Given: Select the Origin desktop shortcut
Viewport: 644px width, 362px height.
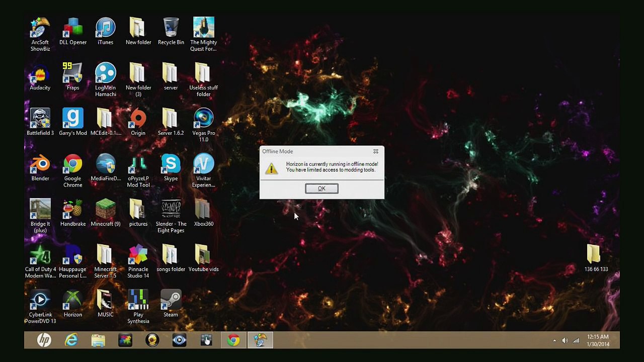Looking at the screenshot, I should point(138,122).
